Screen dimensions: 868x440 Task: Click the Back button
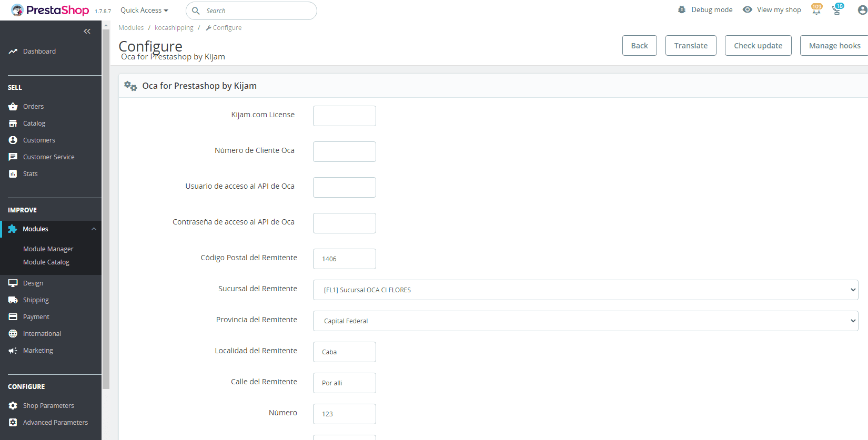coord(640,46)
